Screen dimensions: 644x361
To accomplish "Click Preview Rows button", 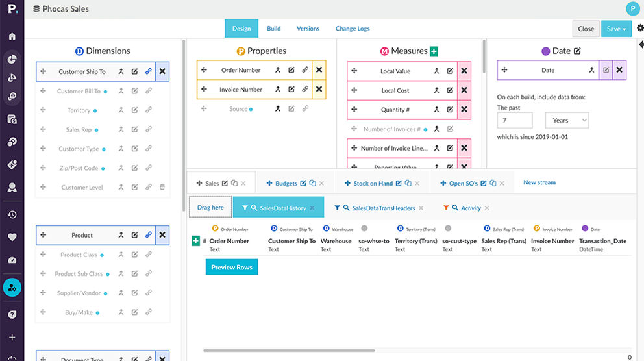I will tap(232, 267).
